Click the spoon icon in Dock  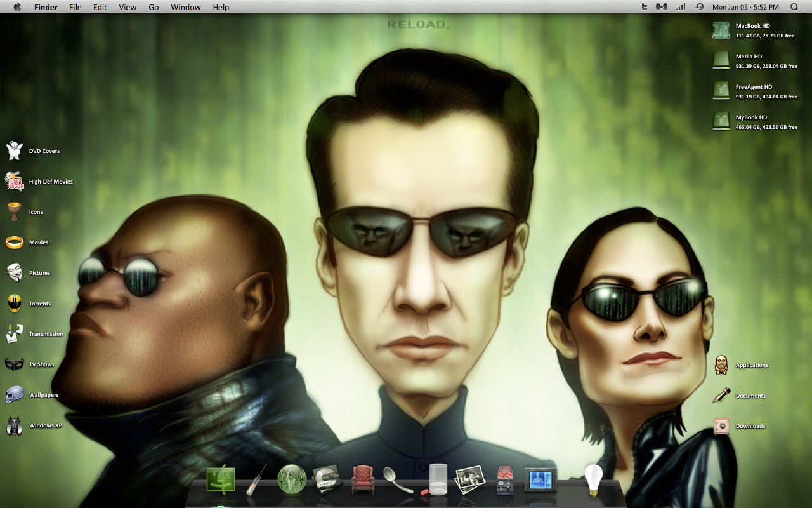(398, 480)
